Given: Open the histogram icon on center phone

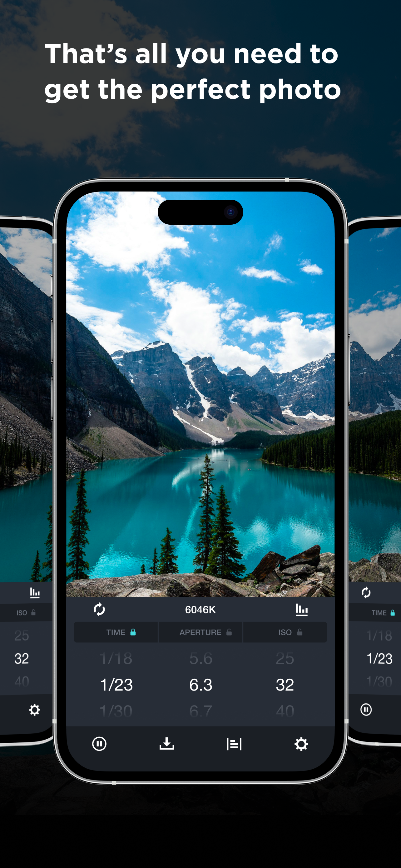Looking at the screenshot, I should click(x=301, y=610).
